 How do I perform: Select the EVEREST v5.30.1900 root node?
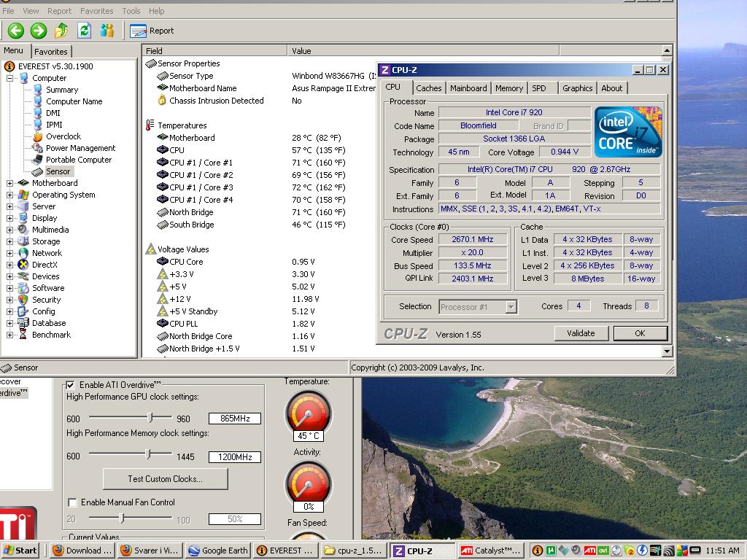(x=55, y=66)
